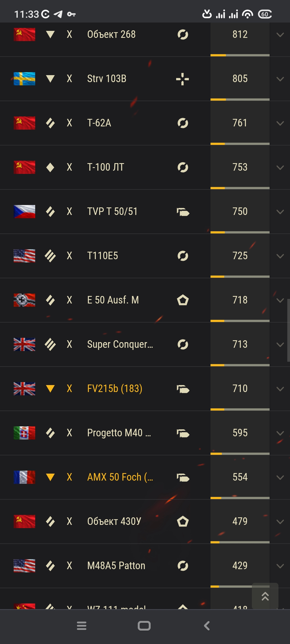Click the progress bar under TVP T 50/51 score 750
This screenshot has height=644, width=290.
click(240, 232)
